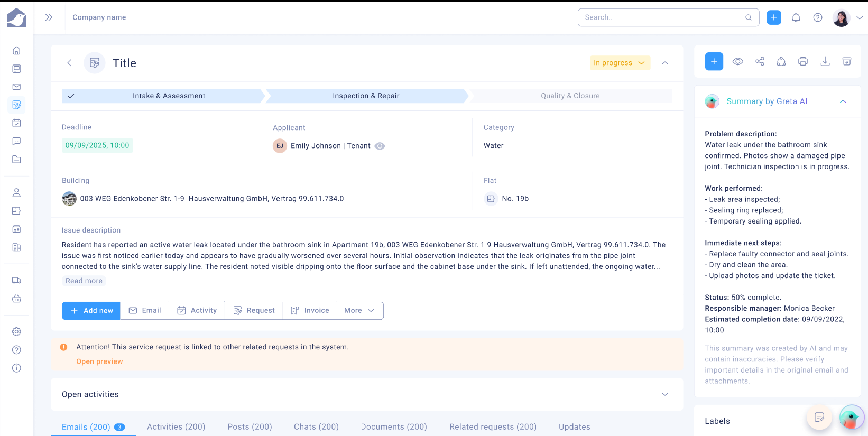Click the share icon in right toolbar
The image size is (868, 436).
760,61
